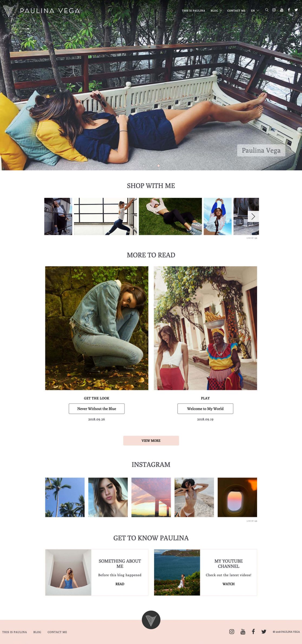Select the third hero slider dot
302x644 pixels.
pos(159,165)
